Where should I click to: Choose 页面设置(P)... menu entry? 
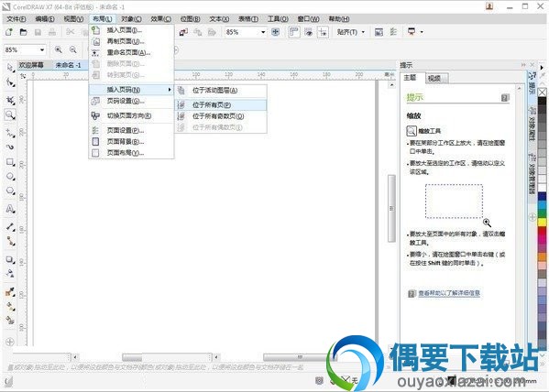click(131, 131)
